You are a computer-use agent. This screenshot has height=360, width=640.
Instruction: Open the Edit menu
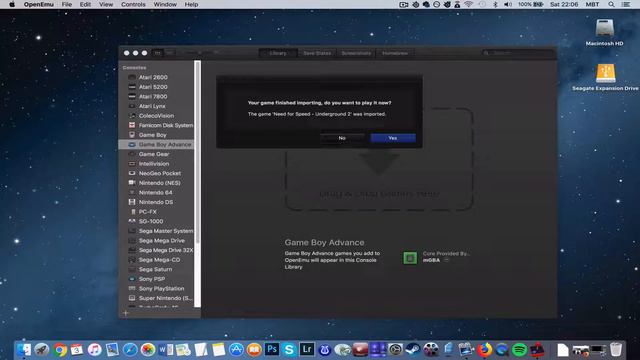click(85, 4)
